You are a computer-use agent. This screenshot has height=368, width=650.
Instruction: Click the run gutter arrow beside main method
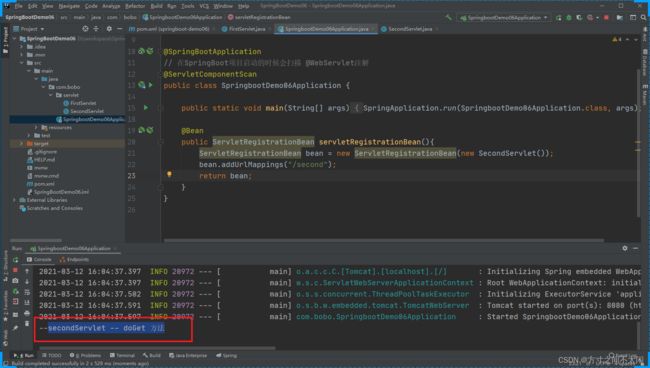pos(146,108)
